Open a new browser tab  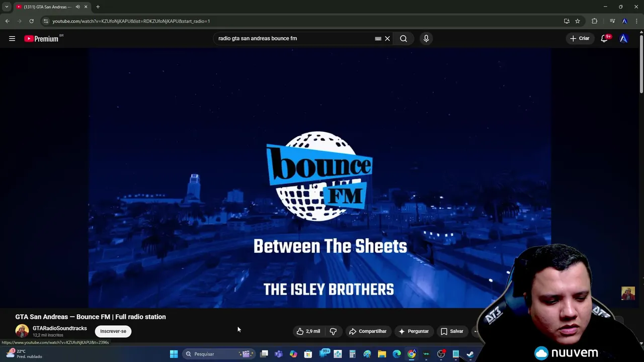(x=98, y=7)
